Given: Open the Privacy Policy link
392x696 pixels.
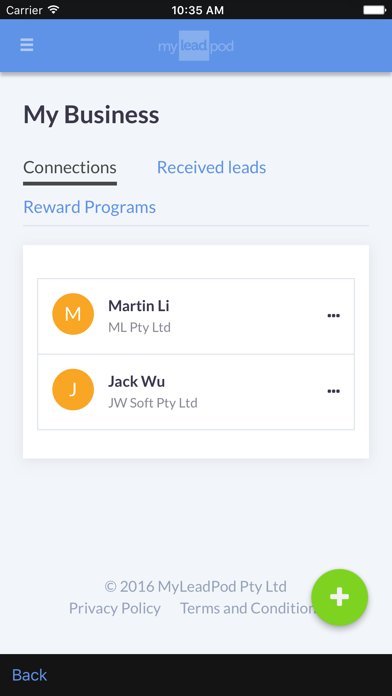Looking at the screenshot, I should click(115, 608).
